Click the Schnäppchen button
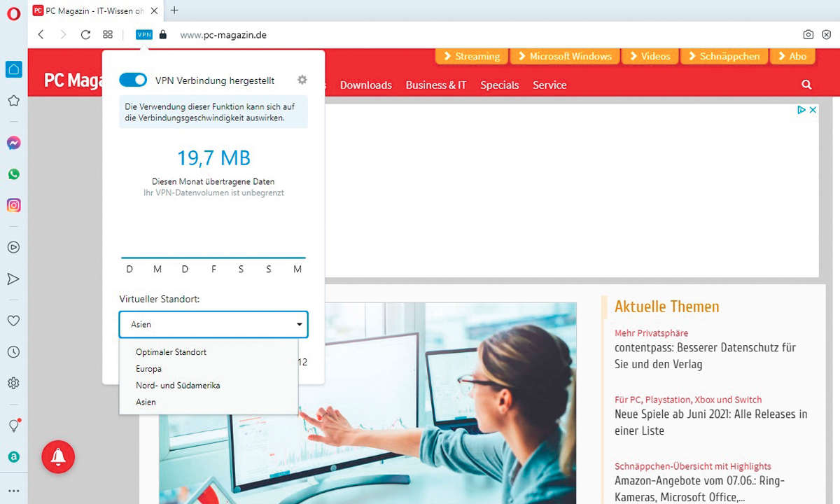 (x=723, y=56)
